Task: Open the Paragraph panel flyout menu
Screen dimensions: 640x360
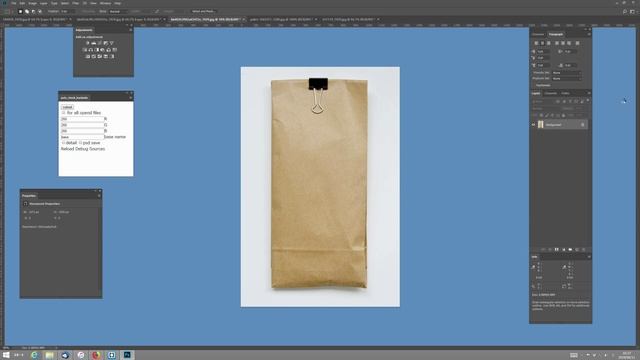Action: (589, 34)
